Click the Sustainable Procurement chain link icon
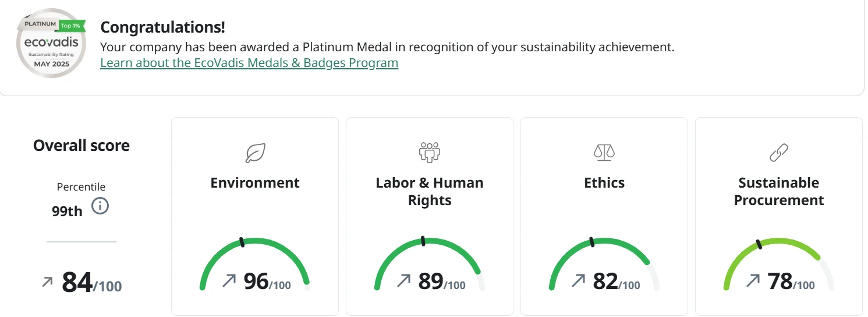Image resolution: width=868 pixels, height=317 pixels. (779, 153)
